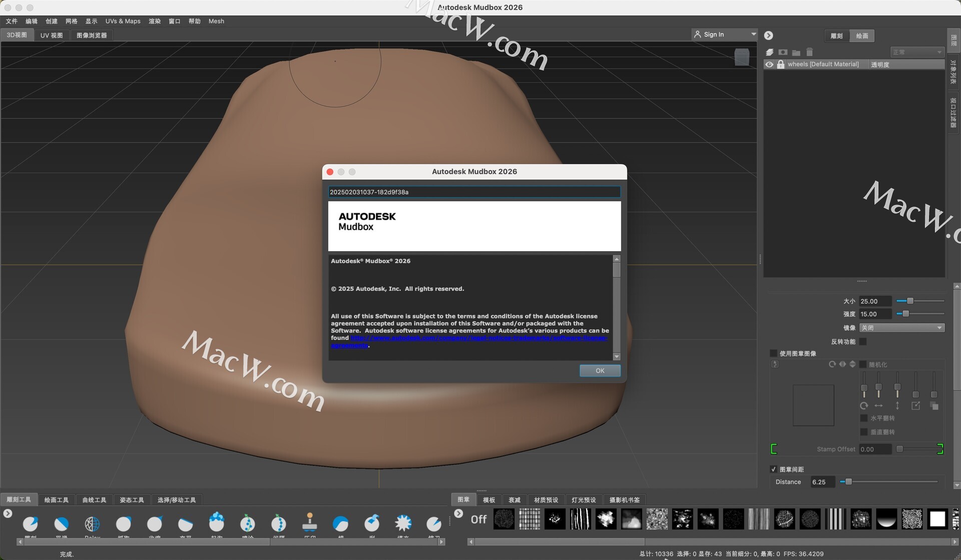Select the Relax globe tool icon
The height and width of the screenshot is (560, 961).
[93, 523]
